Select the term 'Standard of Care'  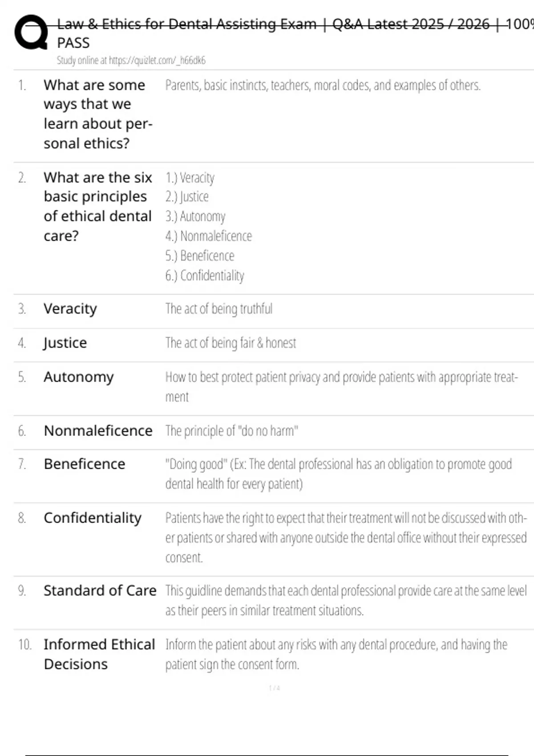coord(100,591)
